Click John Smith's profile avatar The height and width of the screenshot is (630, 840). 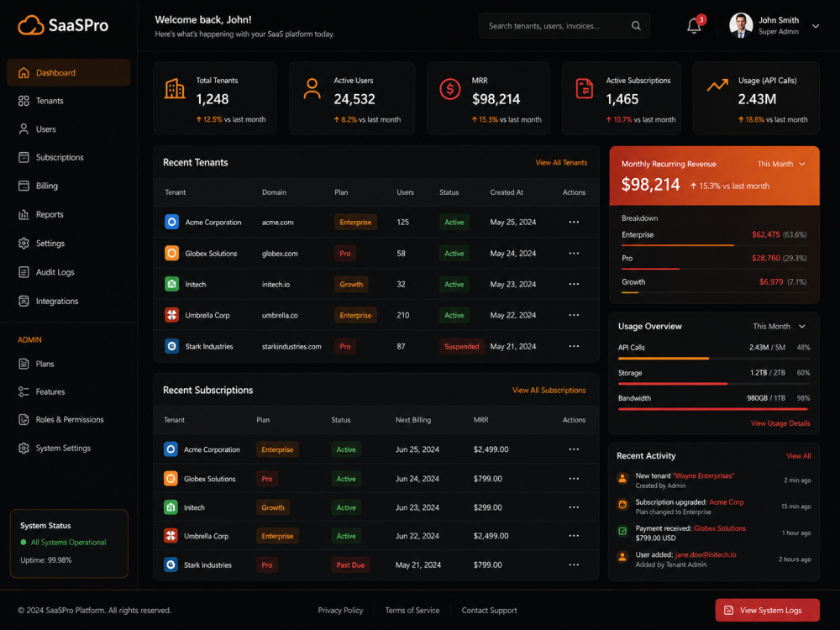click(741, 25)
